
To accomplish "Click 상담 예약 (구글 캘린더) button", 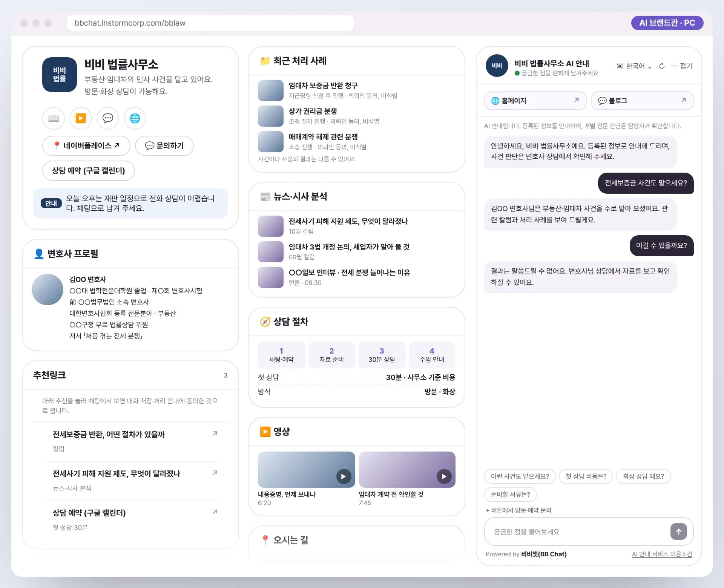I will (x=89, y=171).
